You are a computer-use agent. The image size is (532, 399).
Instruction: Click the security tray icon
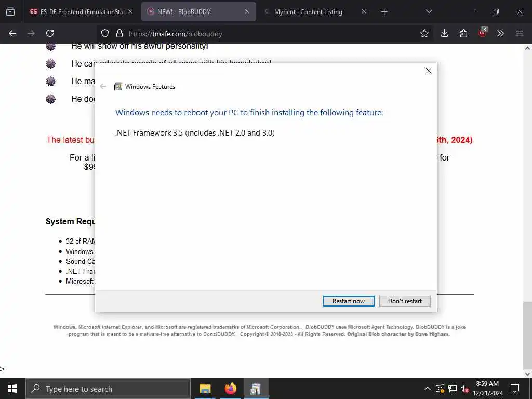[440, 389]
